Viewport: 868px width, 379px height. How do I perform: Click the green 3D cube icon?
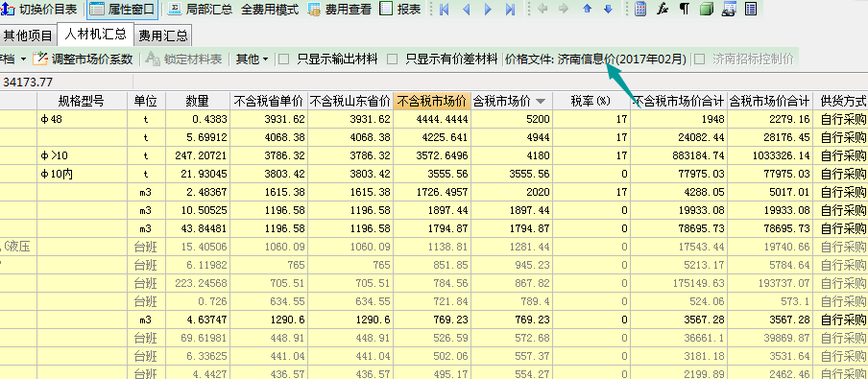[707, 9]
